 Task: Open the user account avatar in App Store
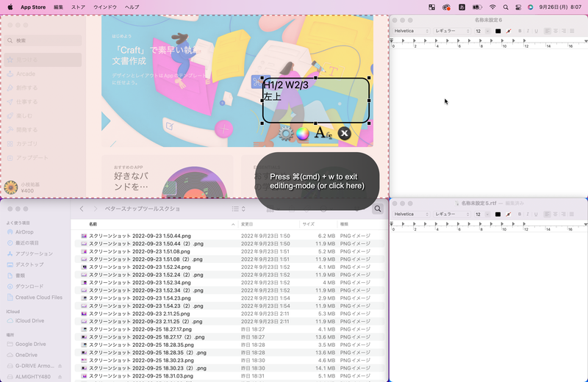[x=11, y=187]
